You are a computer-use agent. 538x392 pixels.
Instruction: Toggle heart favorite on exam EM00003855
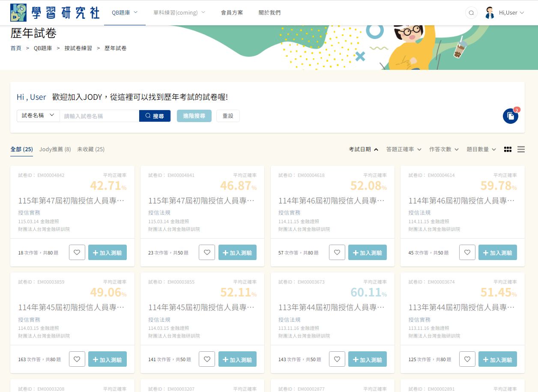207,359
